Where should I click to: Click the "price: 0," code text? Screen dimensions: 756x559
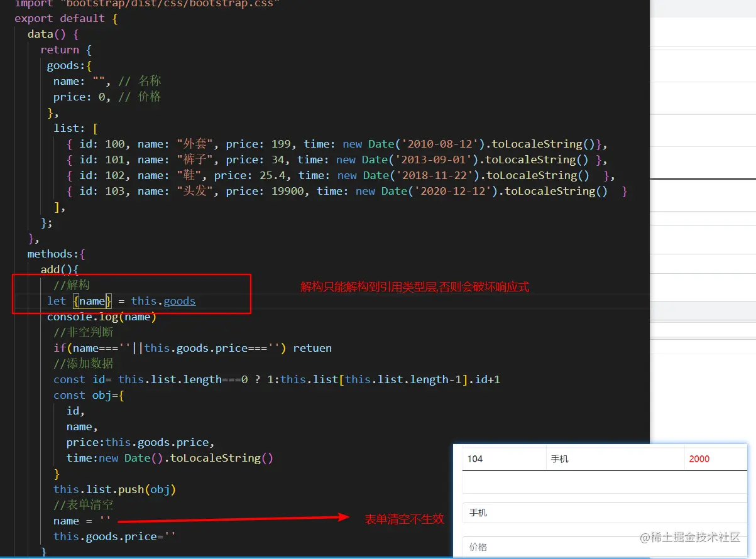(x=82, y=97)
